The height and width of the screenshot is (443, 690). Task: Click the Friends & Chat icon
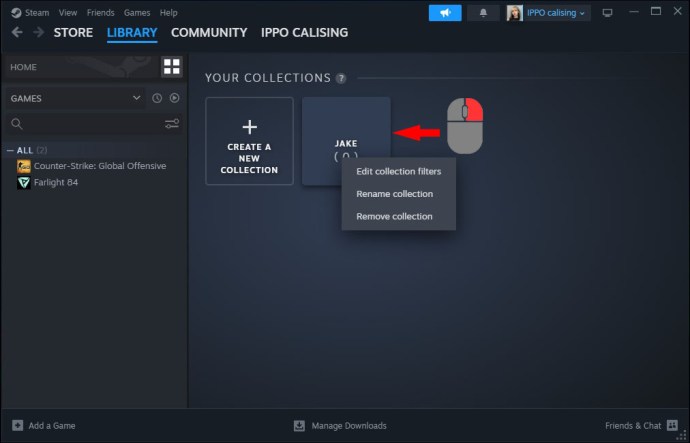tap(672, 425)
